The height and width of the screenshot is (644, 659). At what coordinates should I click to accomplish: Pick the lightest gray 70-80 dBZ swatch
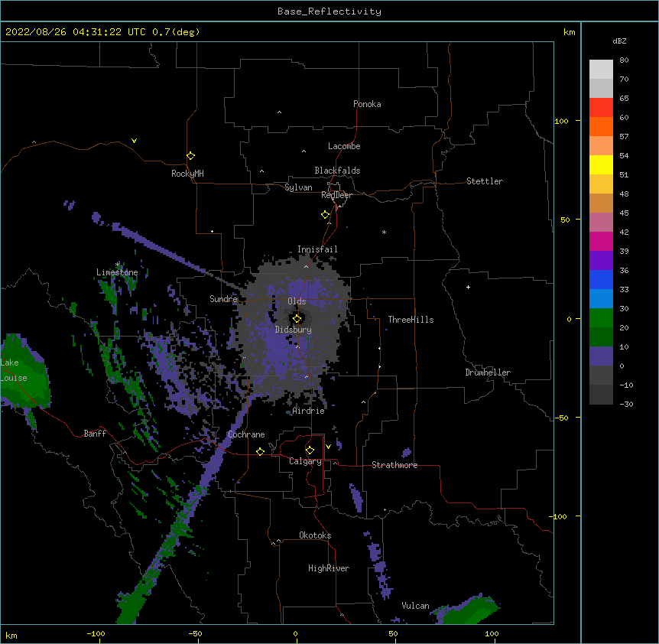point(601,70)
